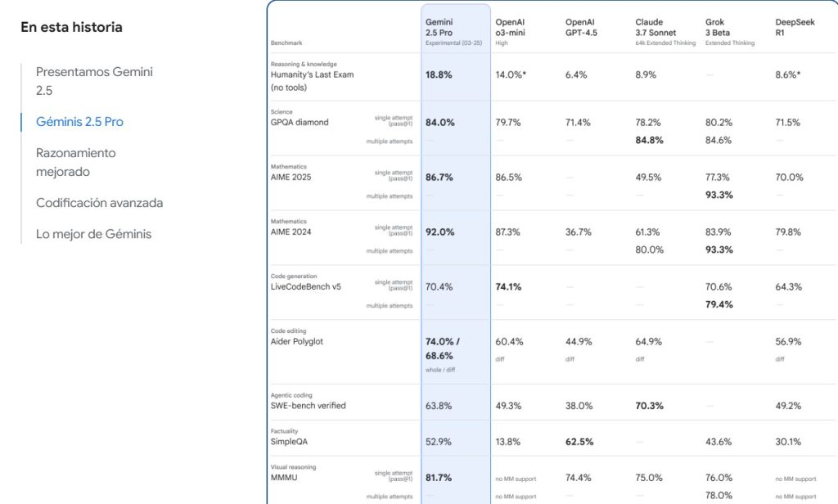Open the Presentamos Gemini 2.5 section link
838x504 pixels.
coord(94,81)
